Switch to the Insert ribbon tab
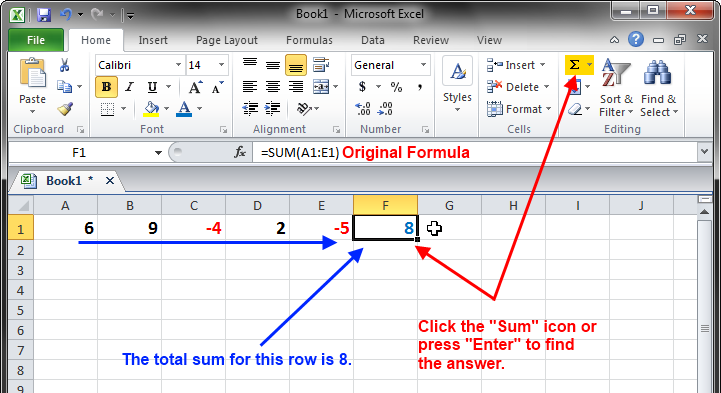Viewport: 721px width, 393px height. pyautogui.click(x=153, y=40)
